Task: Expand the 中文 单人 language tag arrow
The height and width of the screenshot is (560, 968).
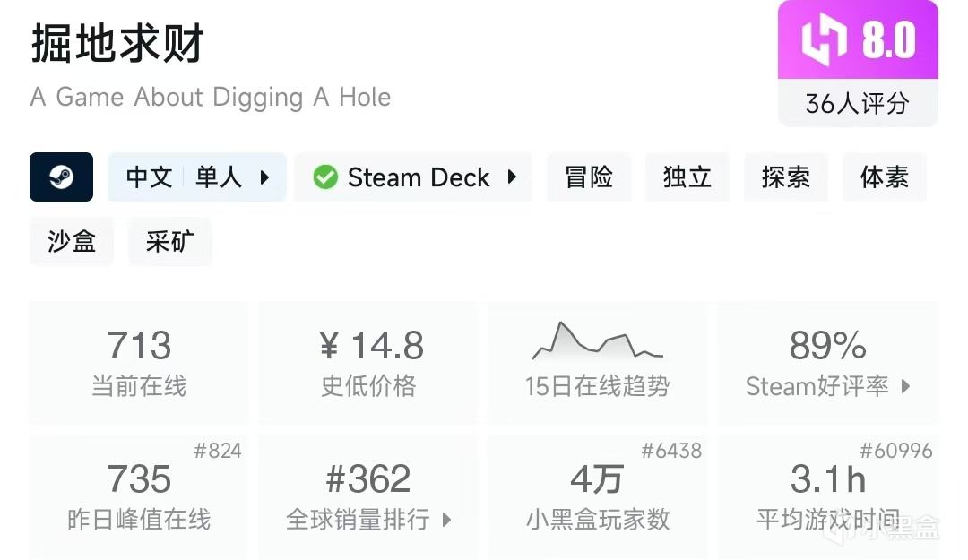Action: (265, 177)
